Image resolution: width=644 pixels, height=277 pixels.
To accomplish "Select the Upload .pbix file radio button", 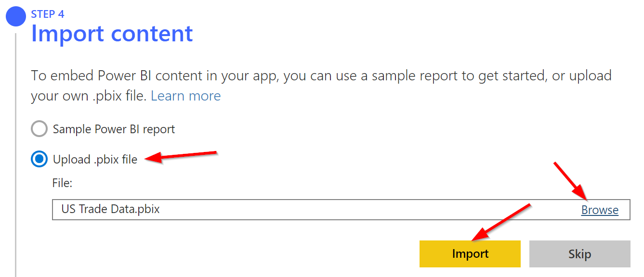I will point(39,159).
